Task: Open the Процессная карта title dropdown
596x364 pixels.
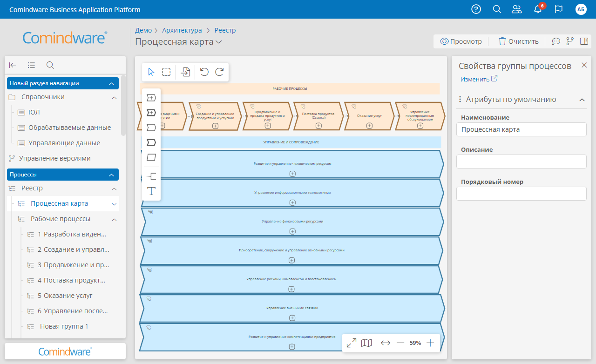Action: click(x=219, y=42)
